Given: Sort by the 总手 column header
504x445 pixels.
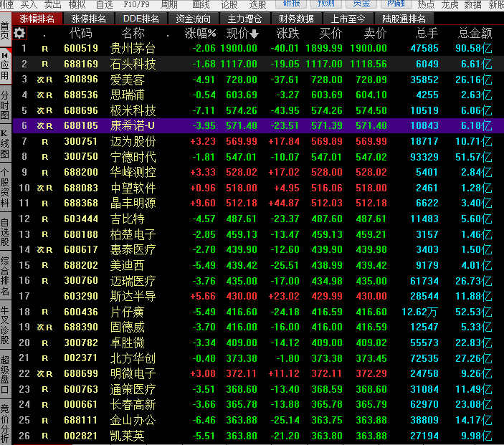Looking at the screenshot, I should pyautogui.click(x=427, y=34).
